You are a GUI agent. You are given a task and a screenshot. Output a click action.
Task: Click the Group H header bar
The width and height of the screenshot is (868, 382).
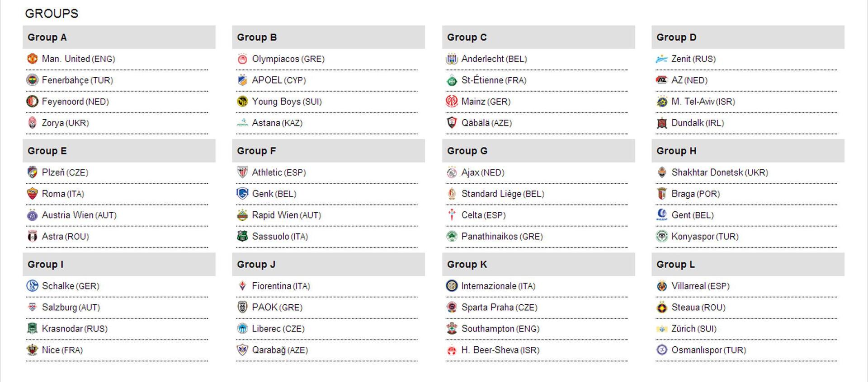[x=748, y=151]
